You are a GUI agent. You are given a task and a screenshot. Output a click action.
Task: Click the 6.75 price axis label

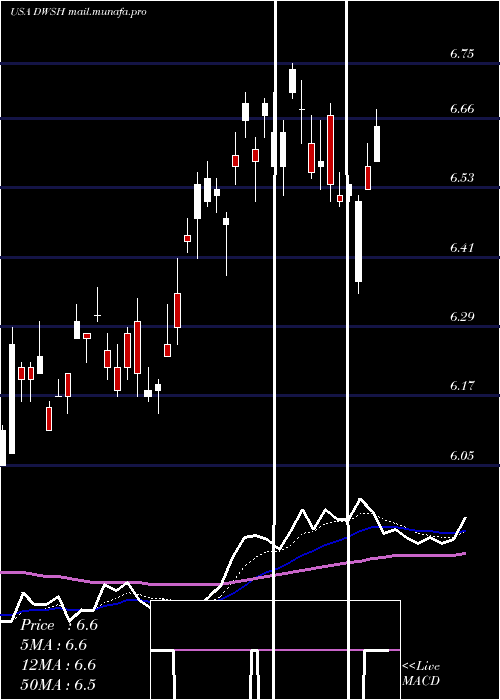click(462, 54)
